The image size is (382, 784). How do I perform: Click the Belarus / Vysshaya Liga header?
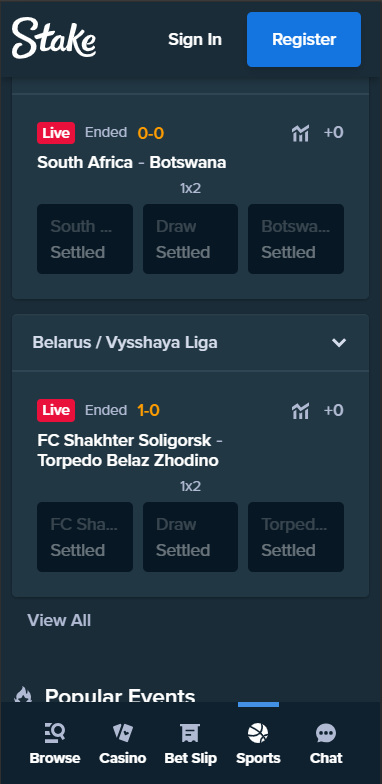coord(190,342)
